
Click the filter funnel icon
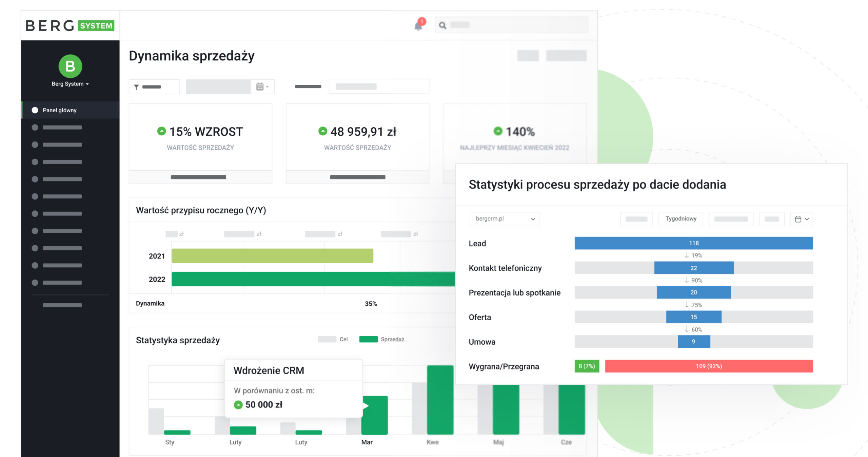point(136,87)
